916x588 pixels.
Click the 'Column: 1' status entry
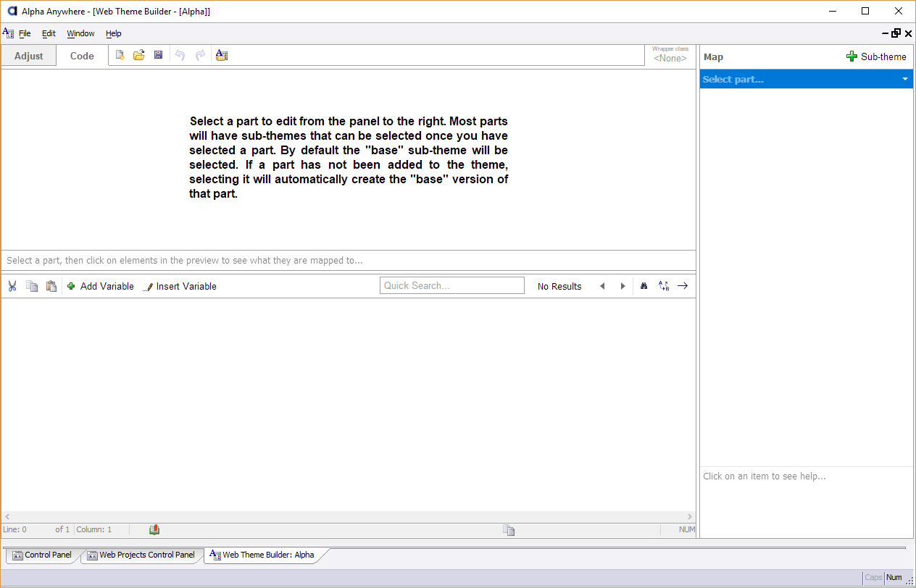[x=94, y=529]
